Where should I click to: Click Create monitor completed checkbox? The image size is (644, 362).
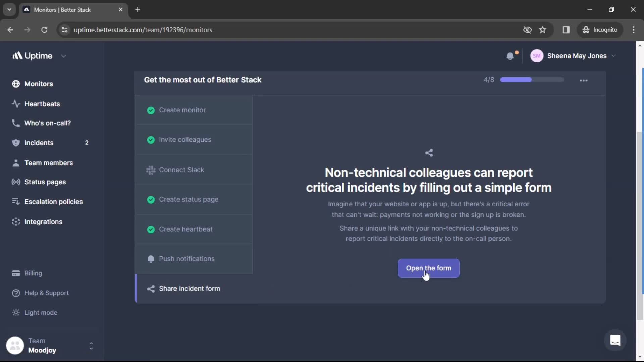150,110
